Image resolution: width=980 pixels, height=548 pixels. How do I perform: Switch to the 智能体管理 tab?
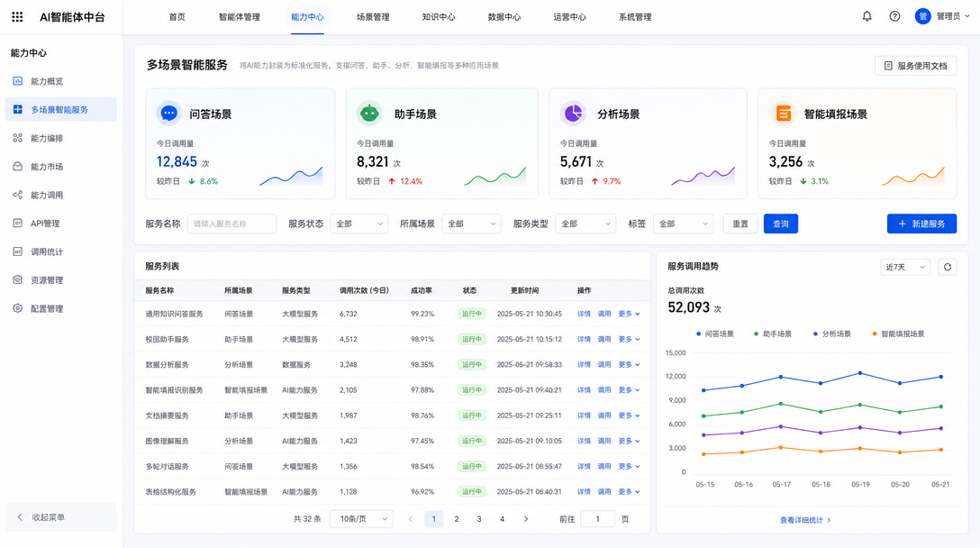coord(240,17)
